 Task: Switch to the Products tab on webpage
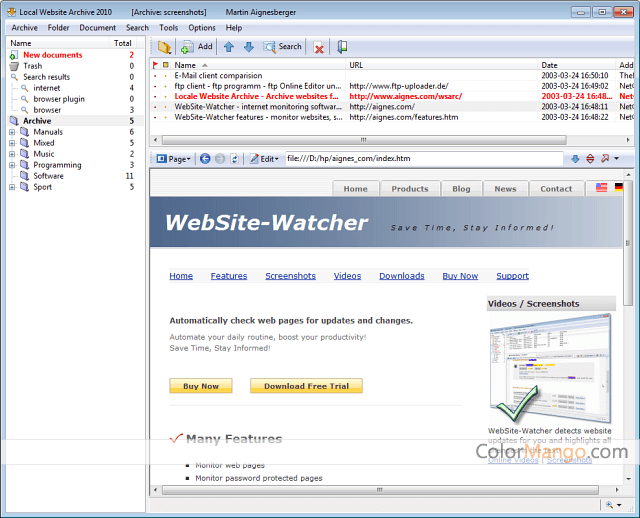[x=410, y=188]
